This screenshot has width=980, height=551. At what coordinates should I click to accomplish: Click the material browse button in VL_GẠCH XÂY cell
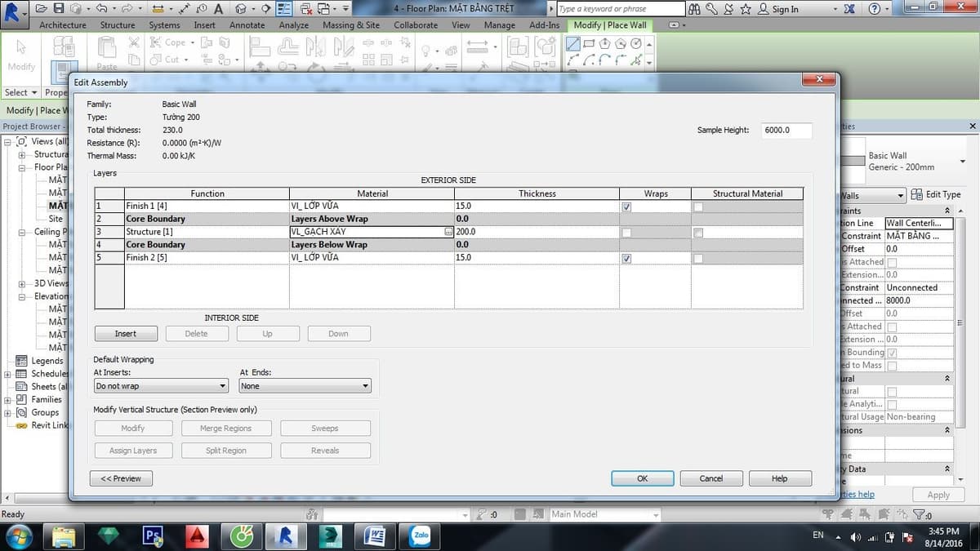(x=448, y=232)
